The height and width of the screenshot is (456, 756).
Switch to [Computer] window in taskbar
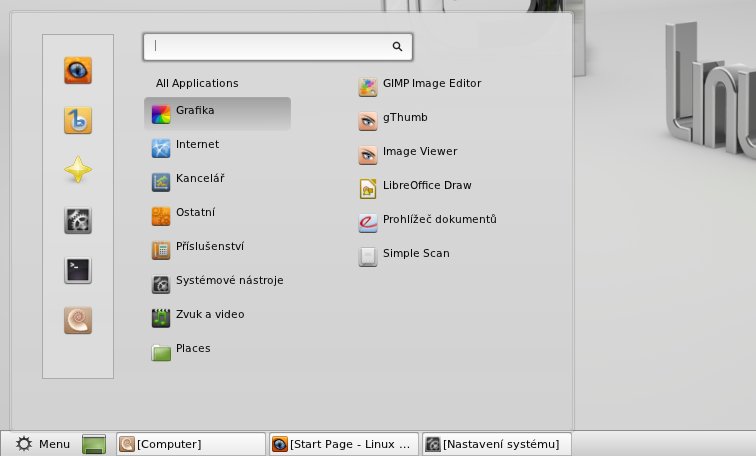point(191,444)
